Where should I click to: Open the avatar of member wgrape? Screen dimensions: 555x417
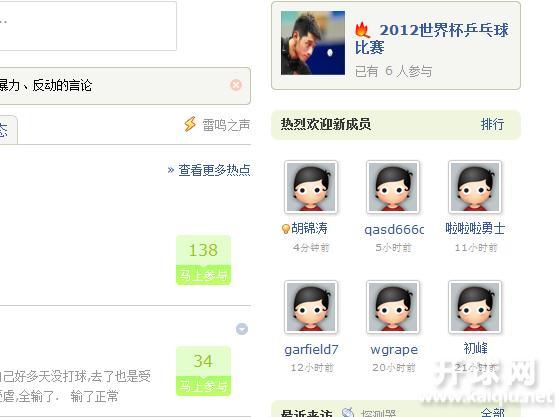coord(393,307)
